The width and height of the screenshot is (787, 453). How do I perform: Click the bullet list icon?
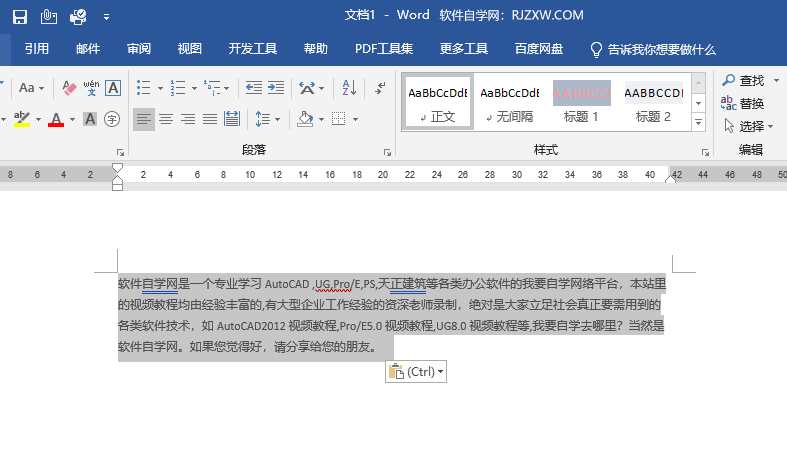144,88
